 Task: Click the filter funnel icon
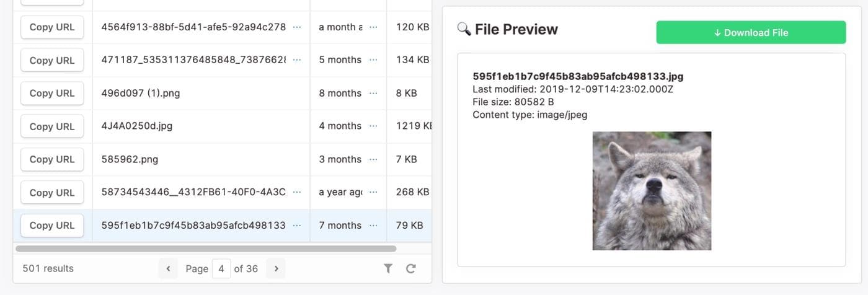pyautogui.click(x=388, y=268)
